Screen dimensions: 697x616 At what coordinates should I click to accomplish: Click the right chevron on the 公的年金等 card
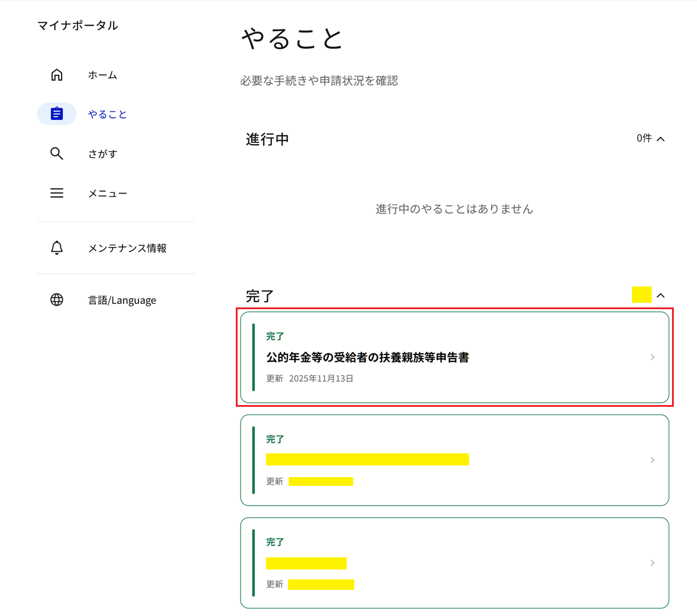(x=652, y=357)
